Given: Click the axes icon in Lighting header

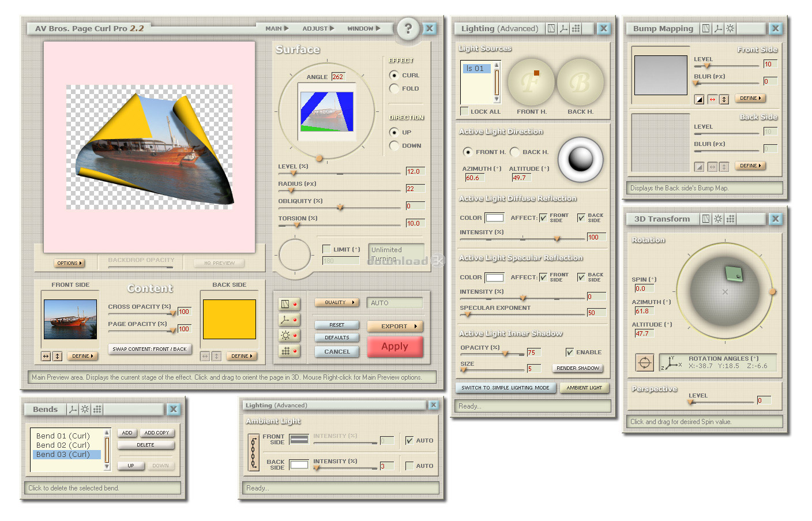Looking at the screenshot, I should tap(563, 28).
